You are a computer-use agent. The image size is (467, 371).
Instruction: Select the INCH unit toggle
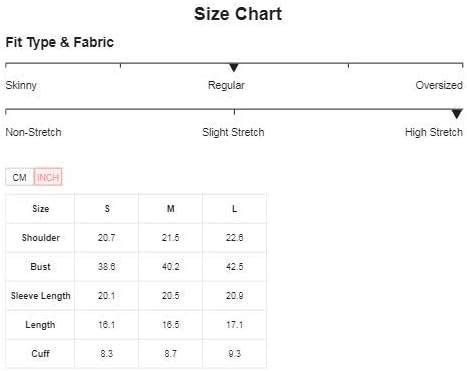point(48,177)
